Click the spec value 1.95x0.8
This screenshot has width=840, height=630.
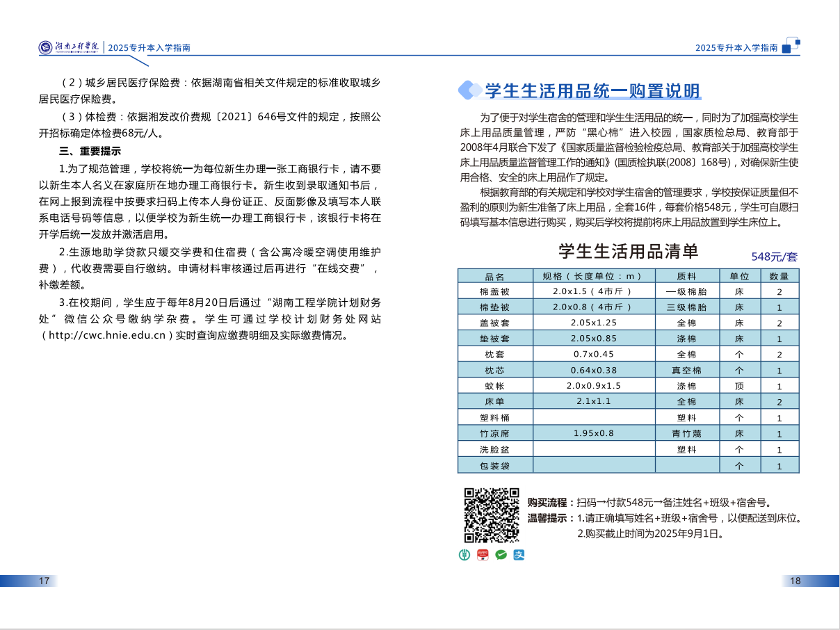coord(594,433)
